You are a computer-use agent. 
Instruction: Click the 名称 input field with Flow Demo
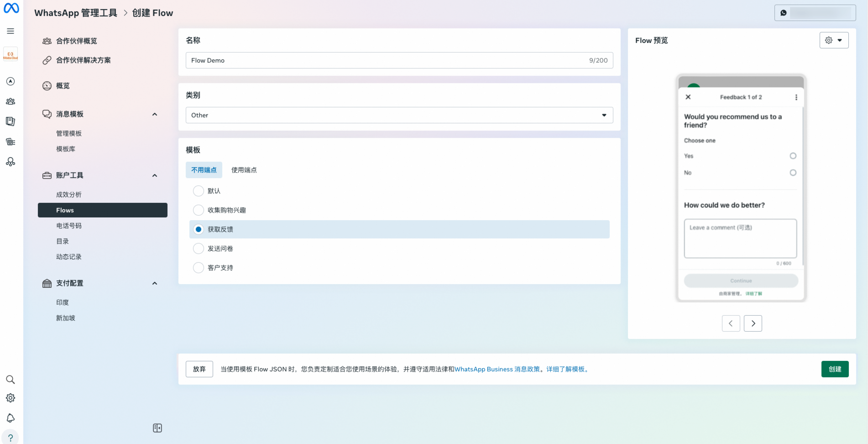399,60
